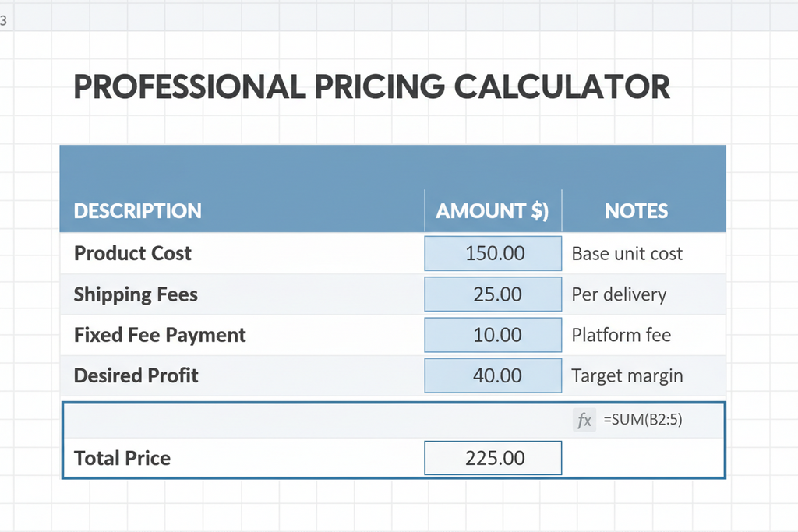Click the Fixed Fee Payment amount cell
This screenshot has width=798, height=532.
(493, 334)
